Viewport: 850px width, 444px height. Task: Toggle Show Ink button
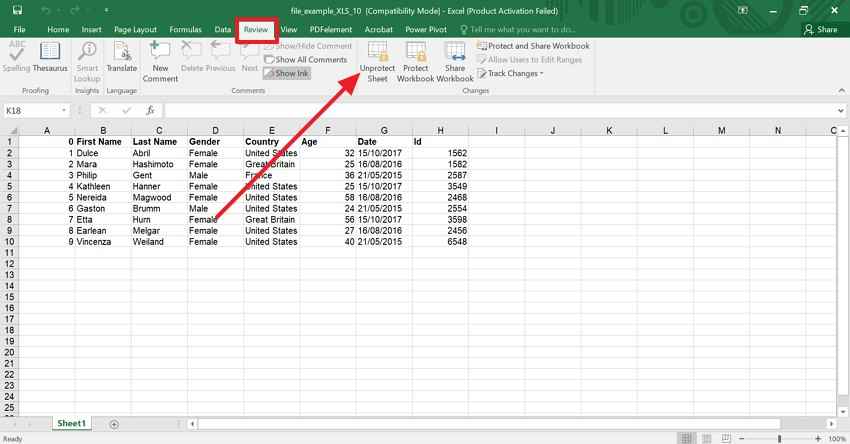(287, 73)
